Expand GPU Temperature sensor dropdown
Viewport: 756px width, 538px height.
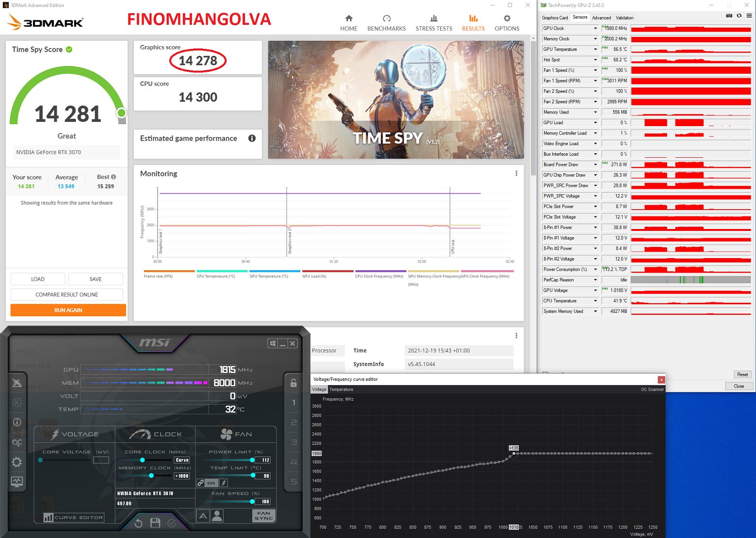[x=595, y=49]
